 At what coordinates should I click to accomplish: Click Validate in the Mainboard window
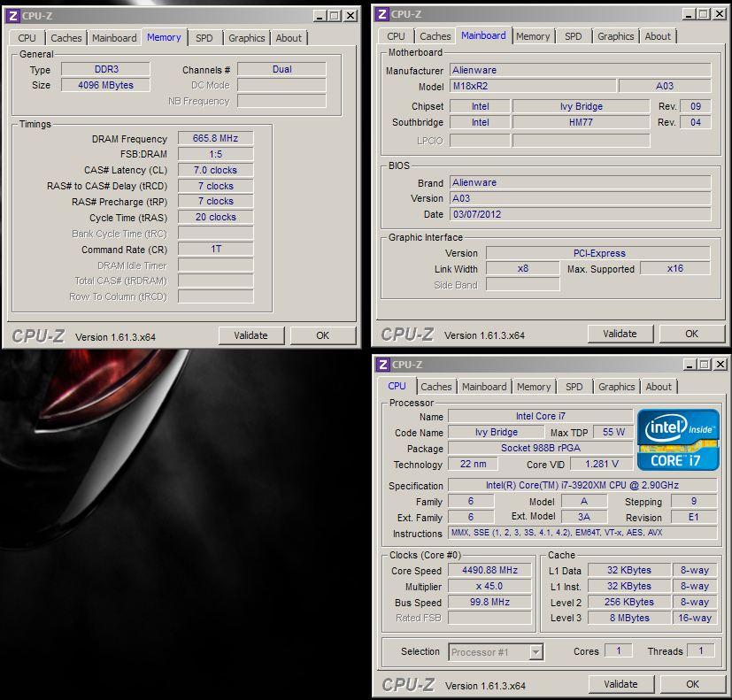[x=620, y=334]
